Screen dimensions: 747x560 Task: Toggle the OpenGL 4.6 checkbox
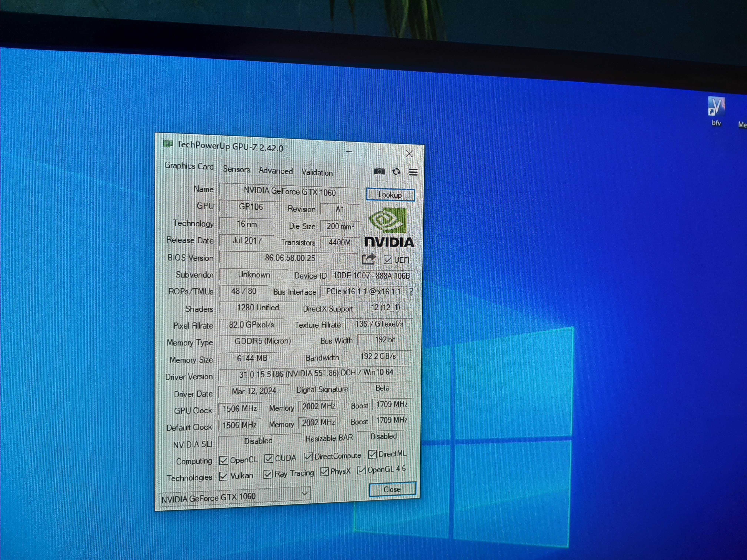[361, 470]
